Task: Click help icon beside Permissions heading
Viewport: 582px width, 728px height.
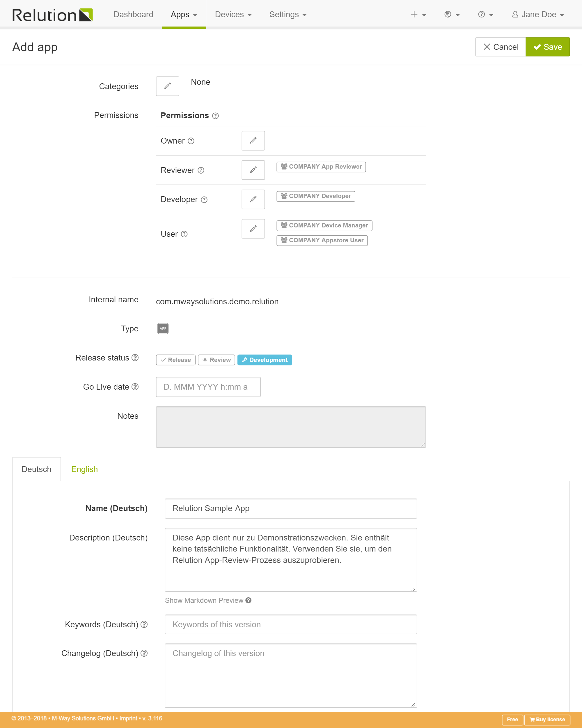Action: tap(215, 116)
